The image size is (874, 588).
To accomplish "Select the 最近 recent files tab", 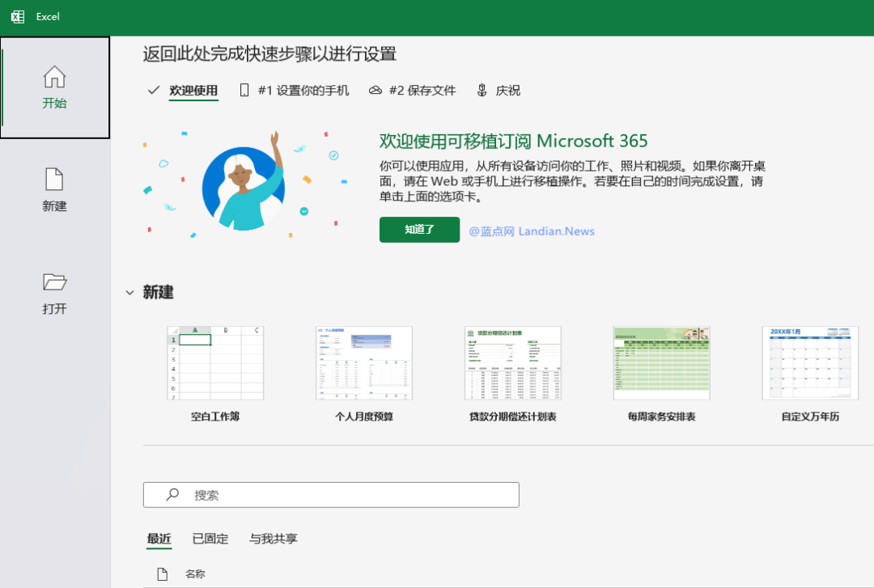I will (159, 539).
